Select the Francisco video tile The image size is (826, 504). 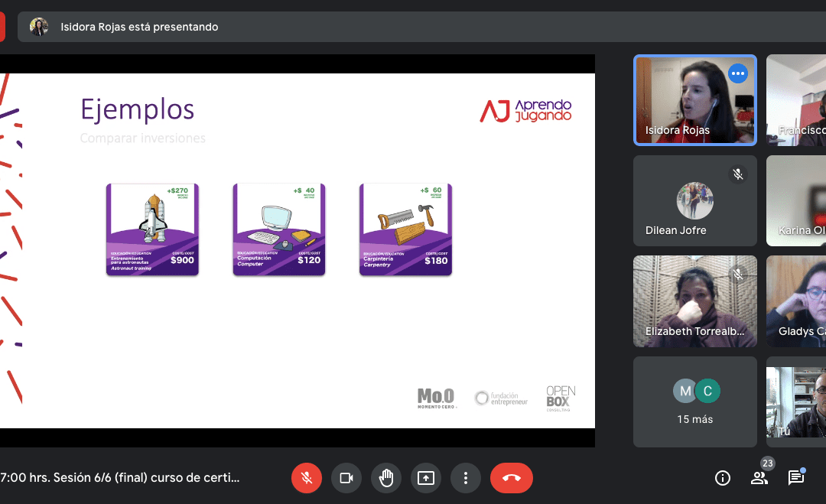796,100
